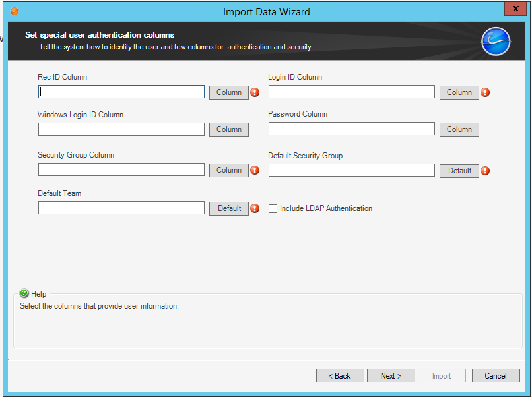Click the application logo in the header banner
The height and width of the screenshot is (397, 532).
pyautogui.click(x=496, y=41)
